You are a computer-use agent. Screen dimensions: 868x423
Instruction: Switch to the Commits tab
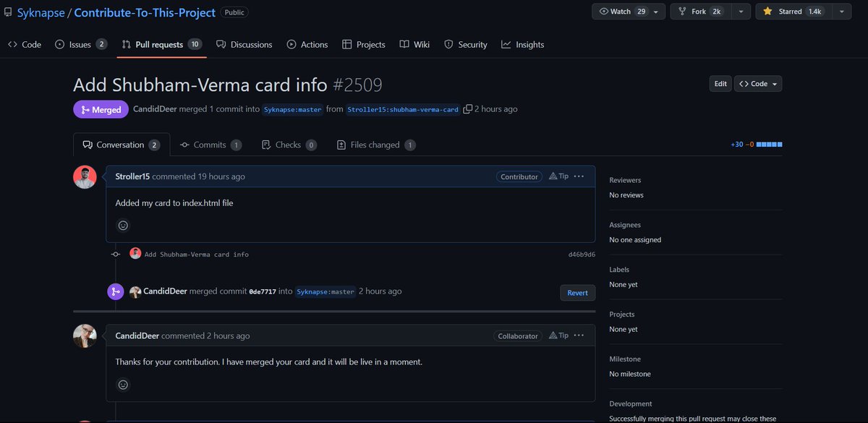tap(210, 145)
